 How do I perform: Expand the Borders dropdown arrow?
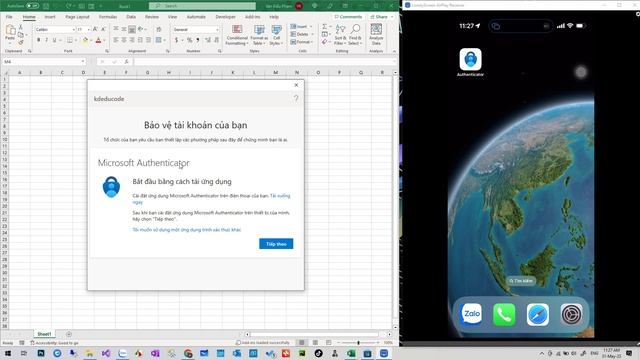76,40
